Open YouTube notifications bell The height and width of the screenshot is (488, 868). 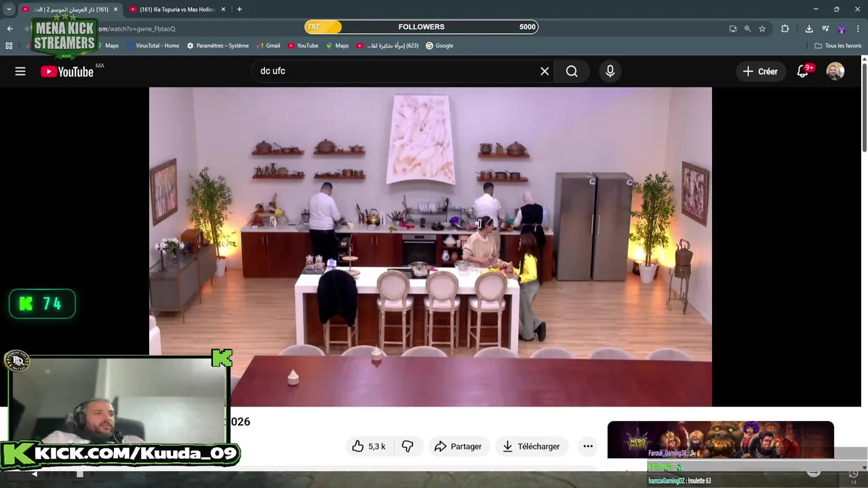click(x=803, y=71)
